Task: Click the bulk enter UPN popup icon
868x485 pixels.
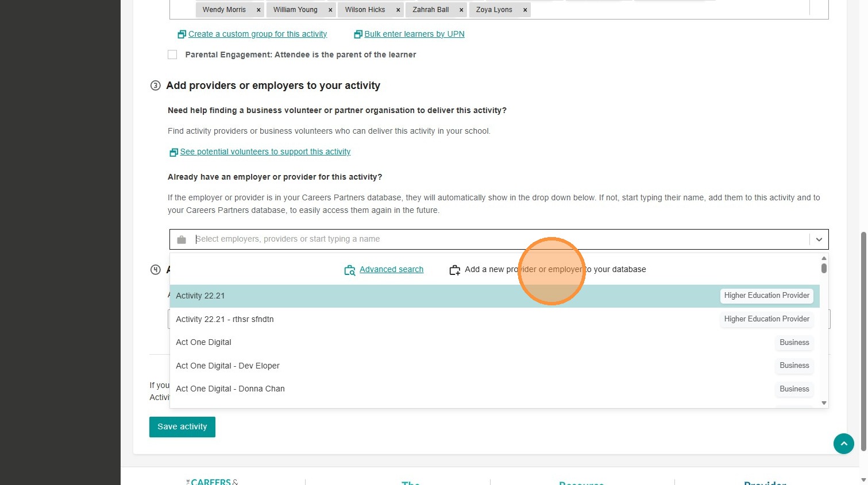Action: [x=358, y=34]
